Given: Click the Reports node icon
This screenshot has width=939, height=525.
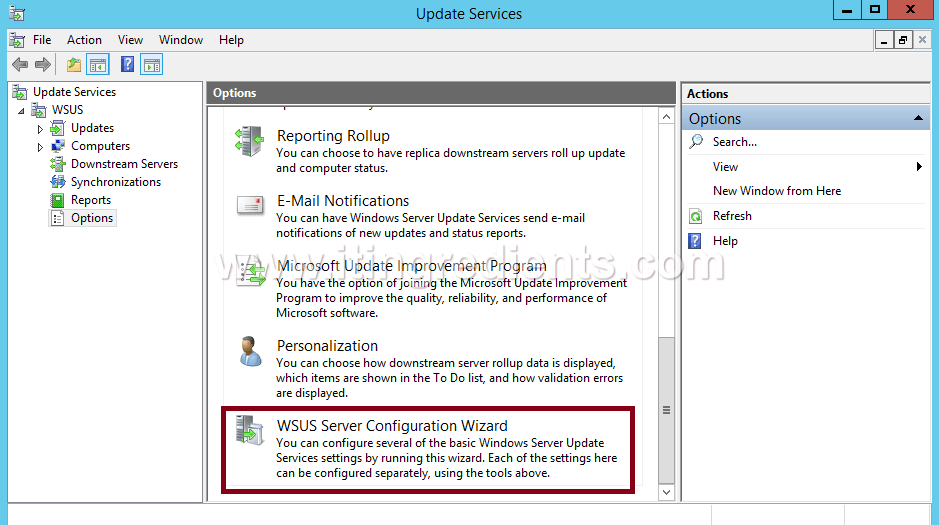Looking at the screenshot, I should (x=57, y=200).
